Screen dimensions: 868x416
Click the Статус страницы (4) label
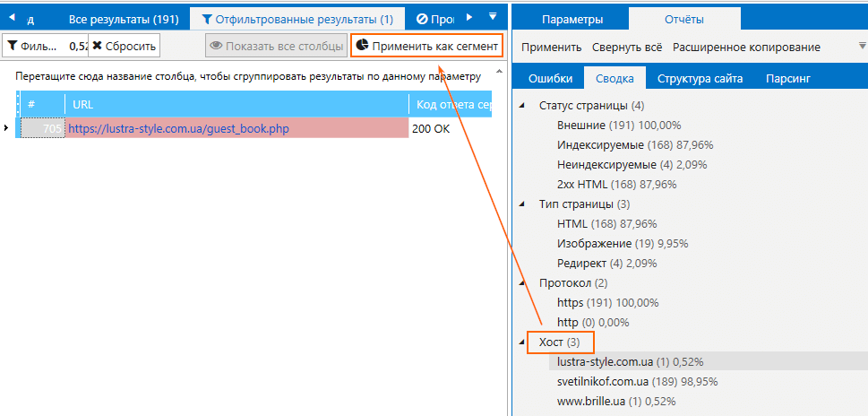click(591, 105)
